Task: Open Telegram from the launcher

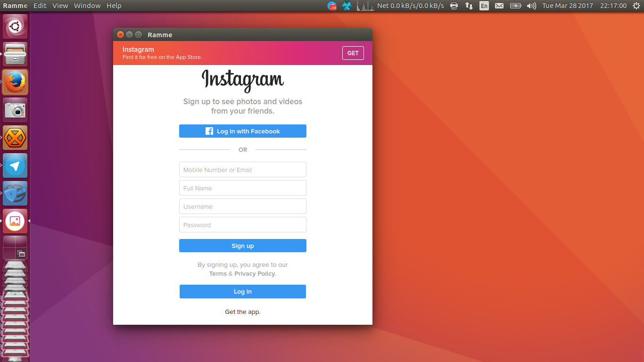Action: tap(15, 165)
